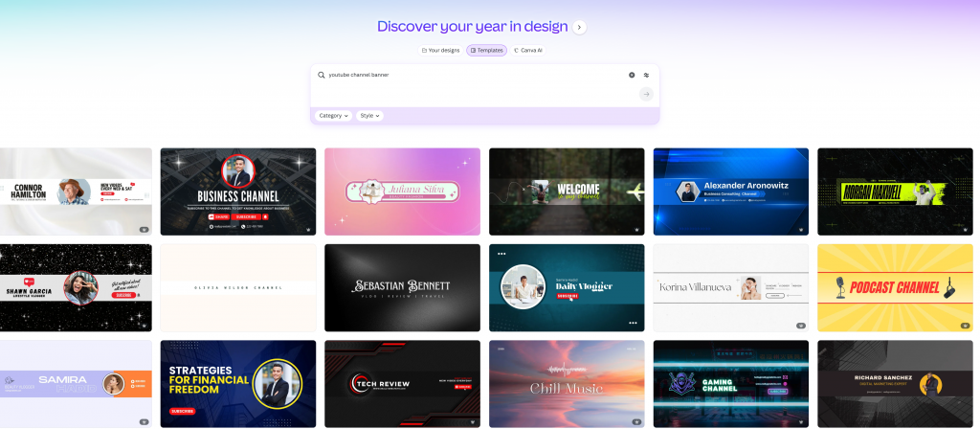Click the crown badge on Korina Villanueva template
This screenshot has height=429, width=980.
pos(801,326)
